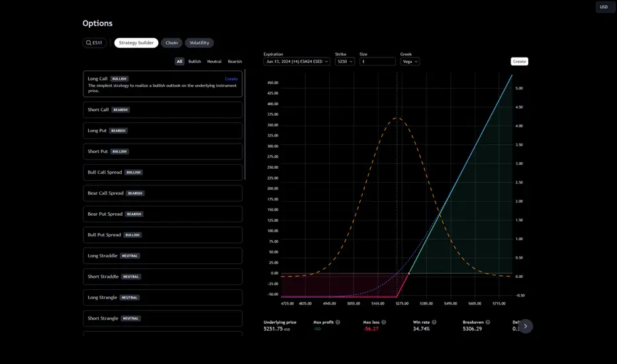Select the Bear Call Spread strategy
The width and height of the screenshot is (617, 364).
[162, 193]
